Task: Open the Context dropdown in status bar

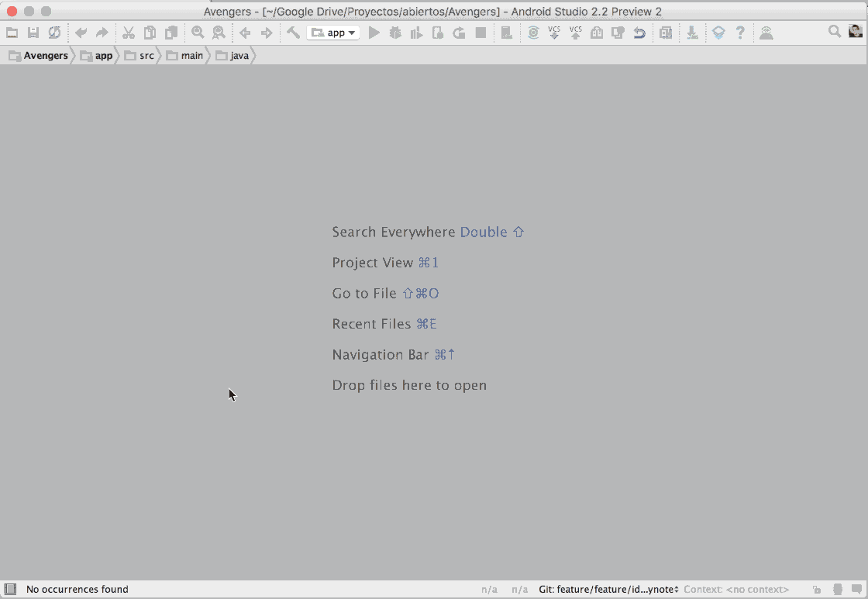Action: pos(735,589)
